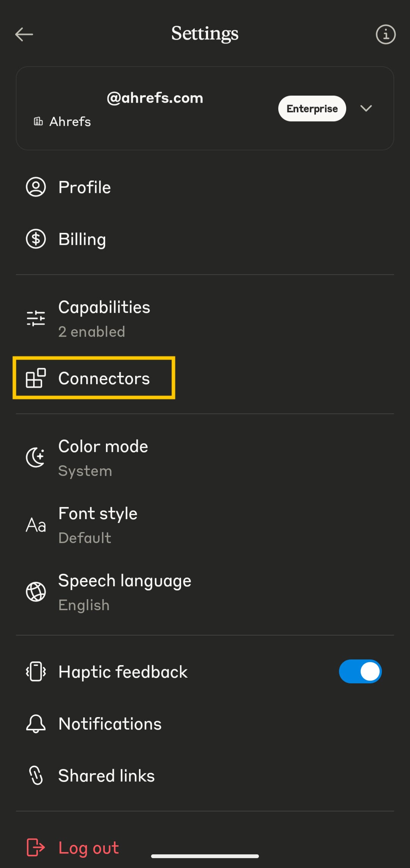This screenshot has width=410, height=868.
Task: Change Font style from Default
Action: pyautogui.click(x=98, y=525)
